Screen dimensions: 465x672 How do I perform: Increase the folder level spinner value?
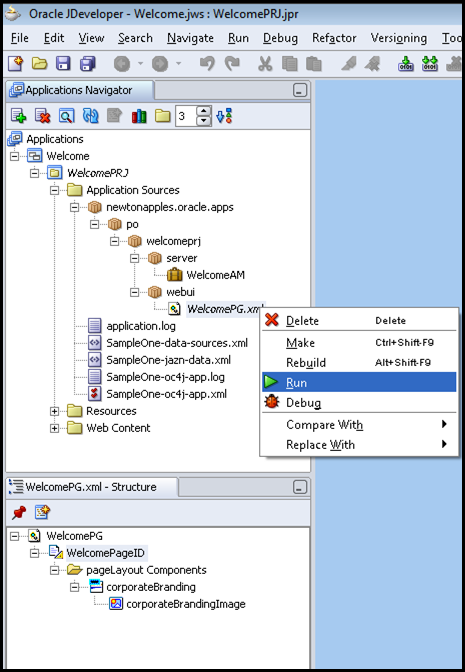click(204, 111)
